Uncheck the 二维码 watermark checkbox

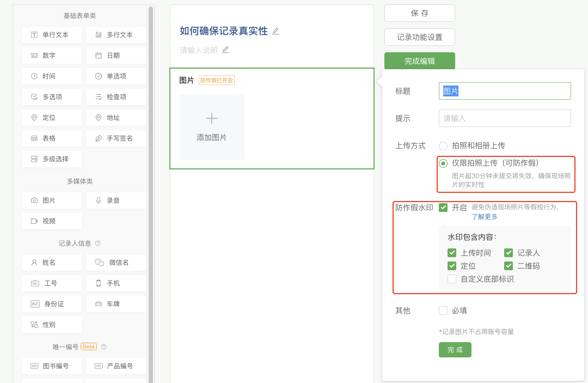509,266
